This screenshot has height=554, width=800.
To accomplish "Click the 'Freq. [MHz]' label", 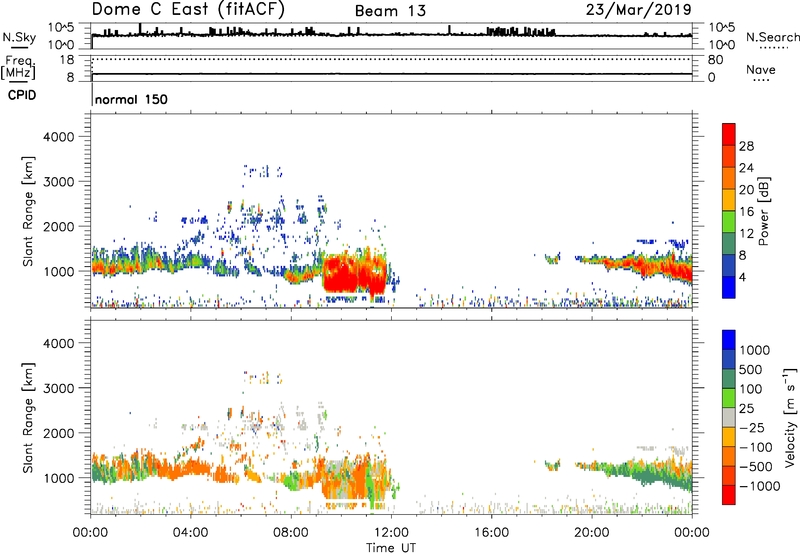I will coord(18,68).
